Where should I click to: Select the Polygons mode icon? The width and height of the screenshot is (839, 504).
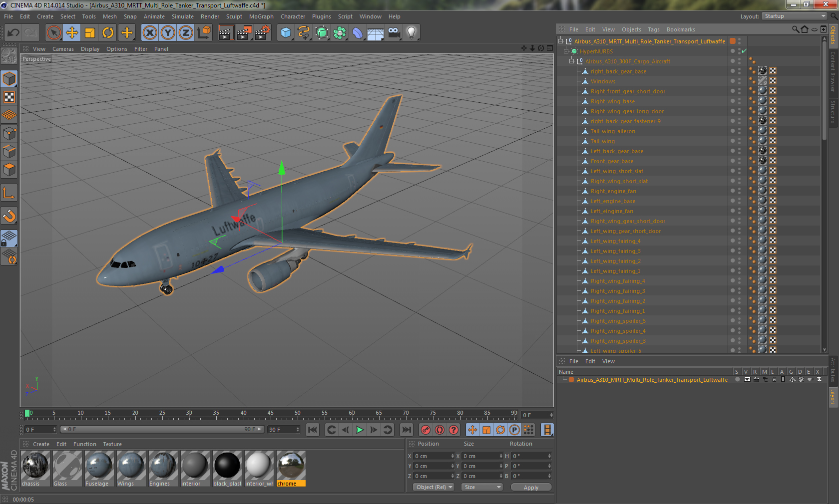pos(9,170)
